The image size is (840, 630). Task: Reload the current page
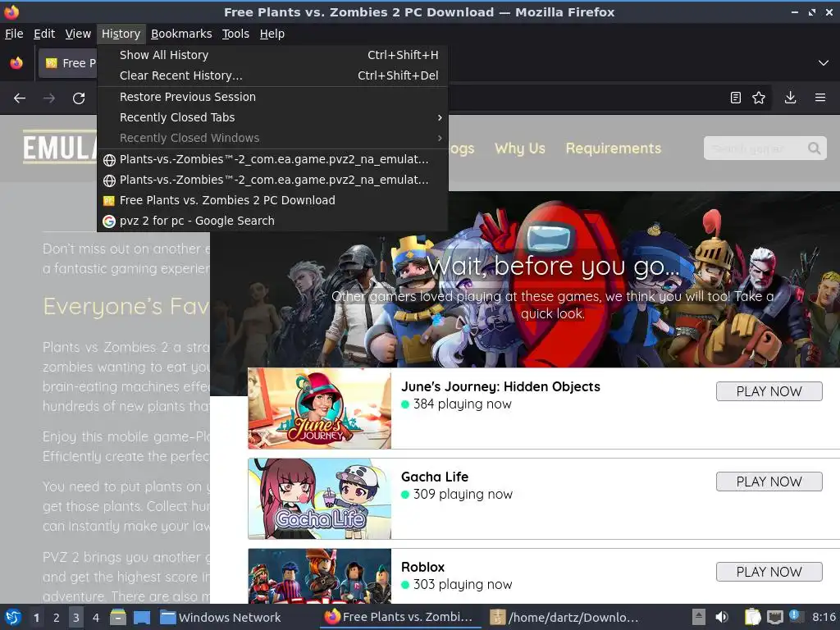click(79, 98)
